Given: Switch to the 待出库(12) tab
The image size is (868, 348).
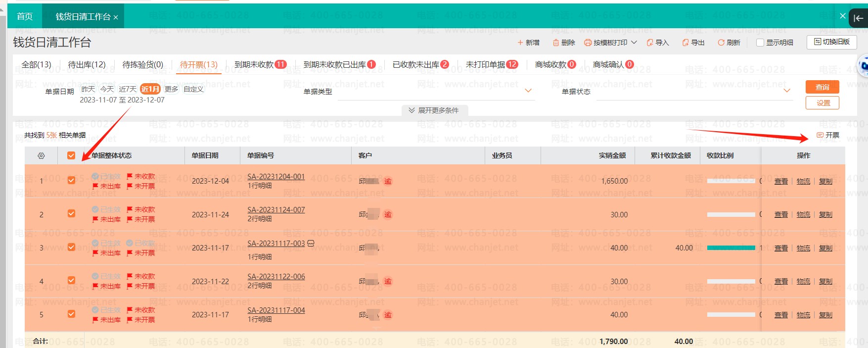Looking at the screenshot, I should (x=87, y=64).
